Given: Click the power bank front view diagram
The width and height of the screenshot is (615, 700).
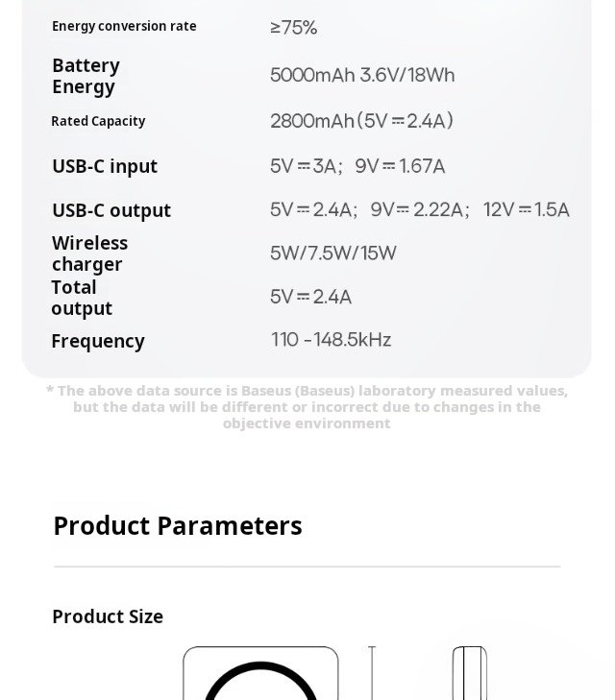Looking at the screenshot, I should 260,674.
